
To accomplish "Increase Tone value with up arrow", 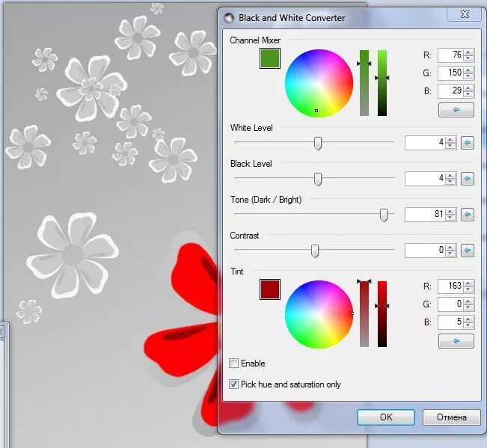I will (450, 212).
